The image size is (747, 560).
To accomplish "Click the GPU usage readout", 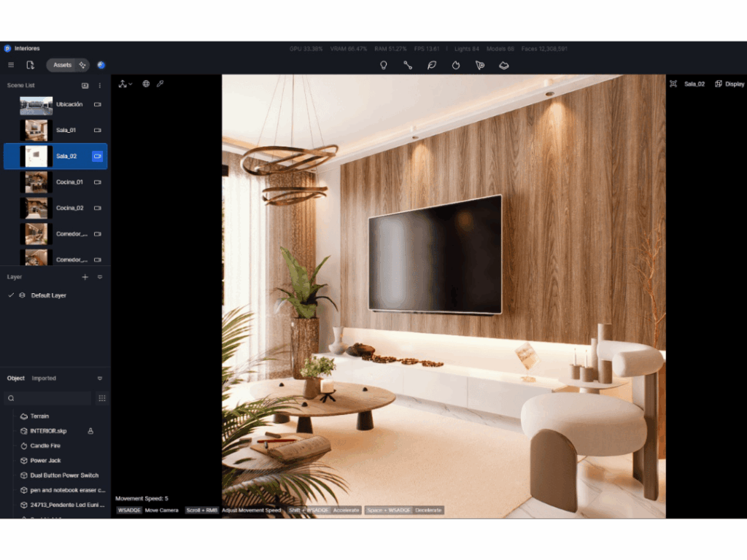I will point(306,49).
